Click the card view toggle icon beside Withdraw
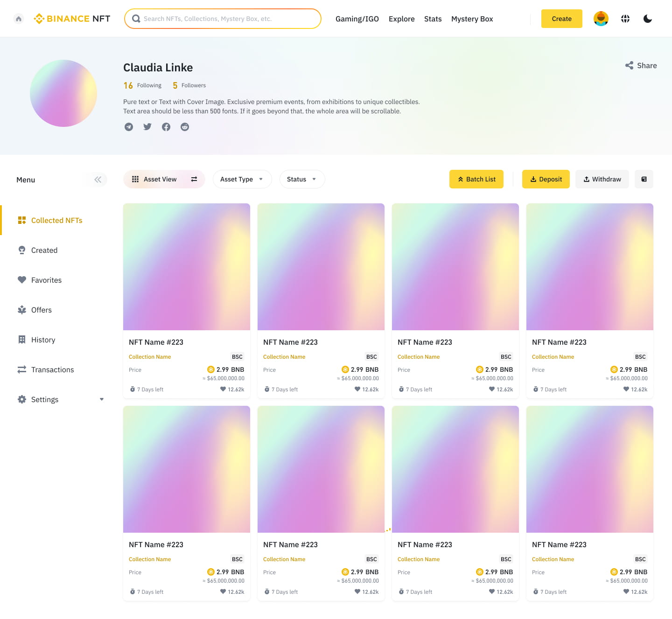This screenshot has height=619, width=672. [x=644, y=179]
